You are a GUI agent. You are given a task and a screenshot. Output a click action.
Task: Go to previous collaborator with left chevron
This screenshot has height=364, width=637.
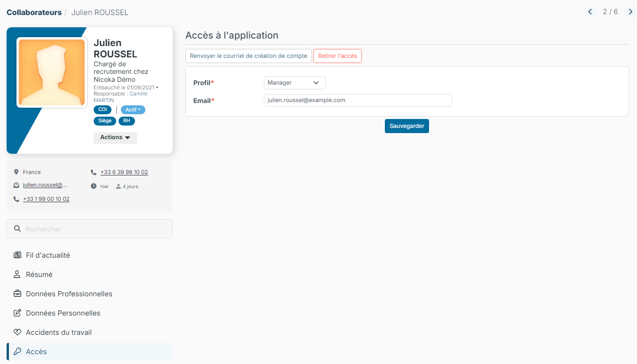[x=590, y=12]
